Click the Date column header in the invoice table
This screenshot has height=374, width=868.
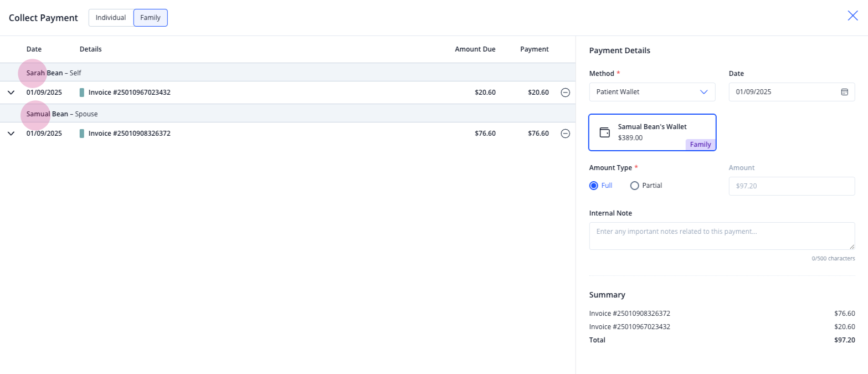34,49
